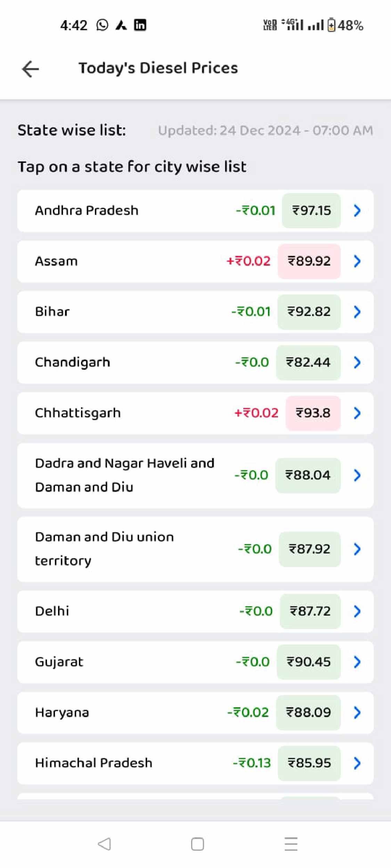Tap the Today's Diesel Prices title
The image size is (391, 868).
coord(158,68)
